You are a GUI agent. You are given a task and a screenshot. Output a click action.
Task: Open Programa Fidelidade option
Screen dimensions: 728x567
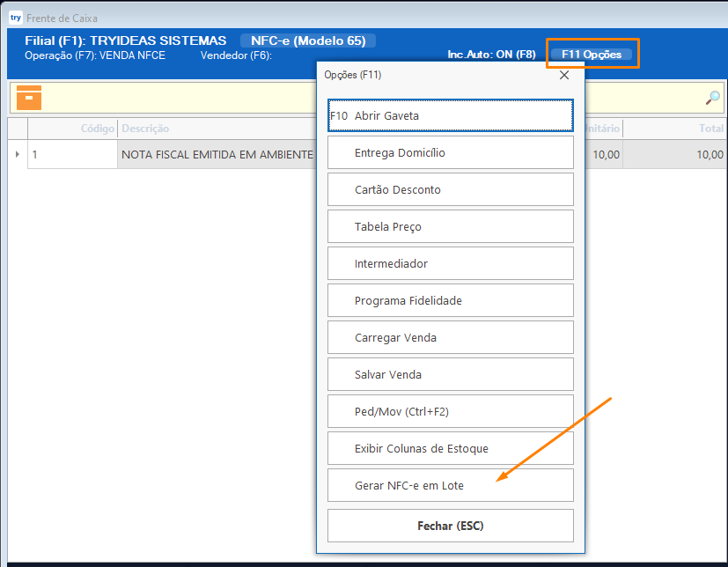click(x=451, y=300)
